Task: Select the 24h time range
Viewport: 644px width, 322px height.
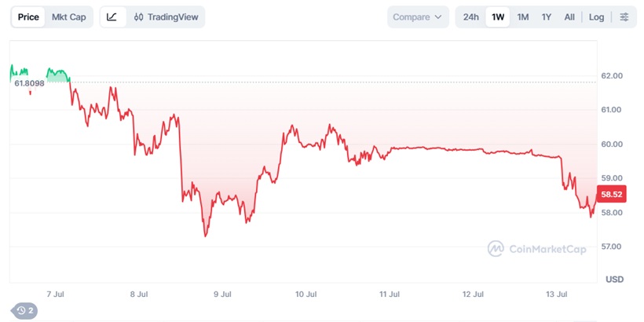Action: coord(470,16)
